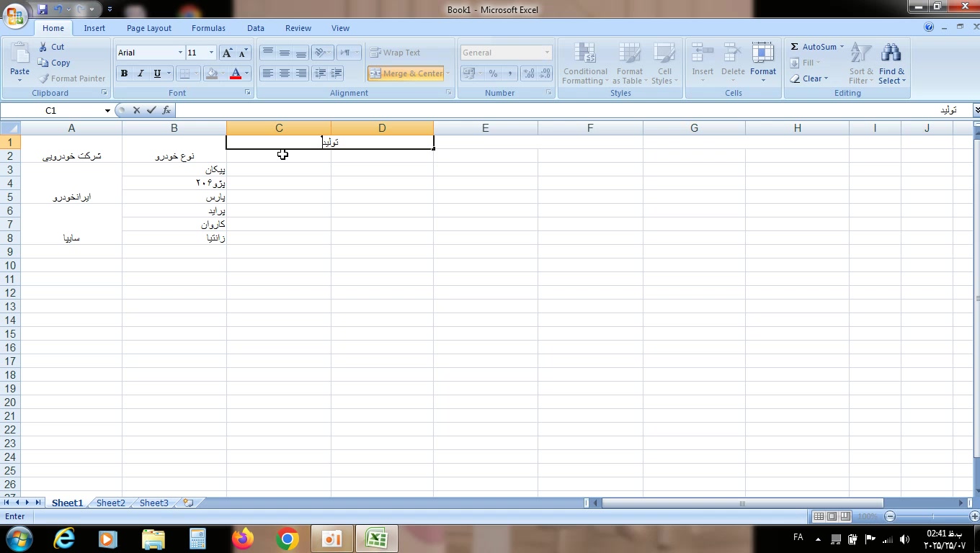The width and height of the screenshot is (980, 553).
Task: Open the font size dropdown showing 11
Action: click(x=211, y=53)
